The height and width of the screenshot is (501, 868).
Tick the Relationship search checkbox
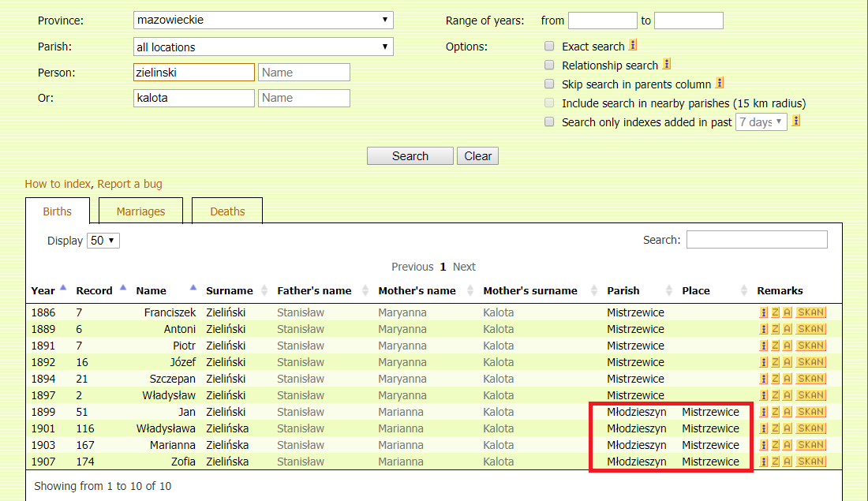(549, 65)
